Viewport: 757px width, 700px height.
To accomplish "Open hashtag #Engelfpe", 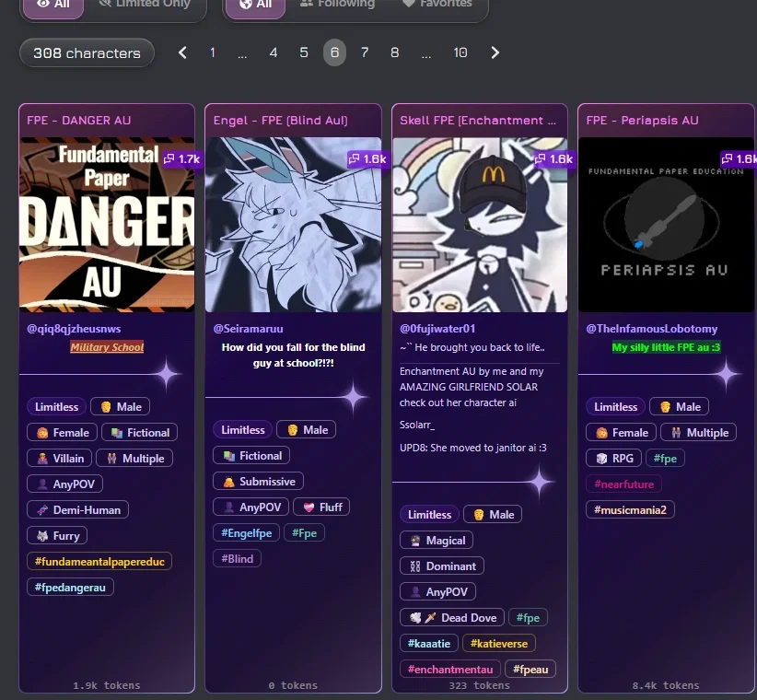I will coord(246,533).
